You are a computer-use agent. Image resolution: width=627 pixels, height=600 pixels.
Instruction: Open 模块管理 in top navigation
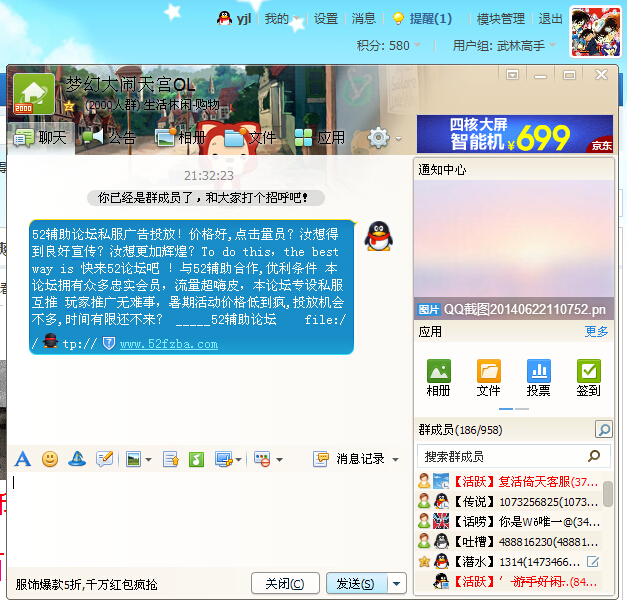501,19
